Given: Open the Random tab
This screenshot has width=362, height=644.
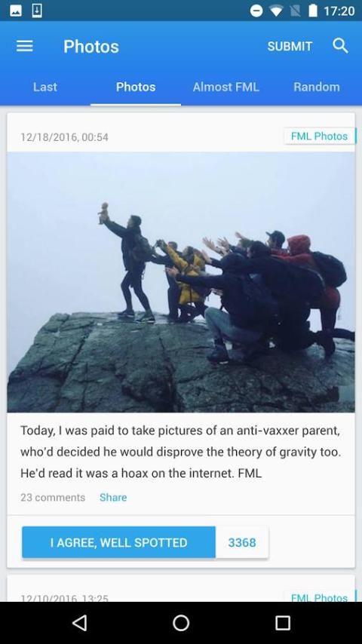Looking at the screenshot, I should tap(317, 87).
